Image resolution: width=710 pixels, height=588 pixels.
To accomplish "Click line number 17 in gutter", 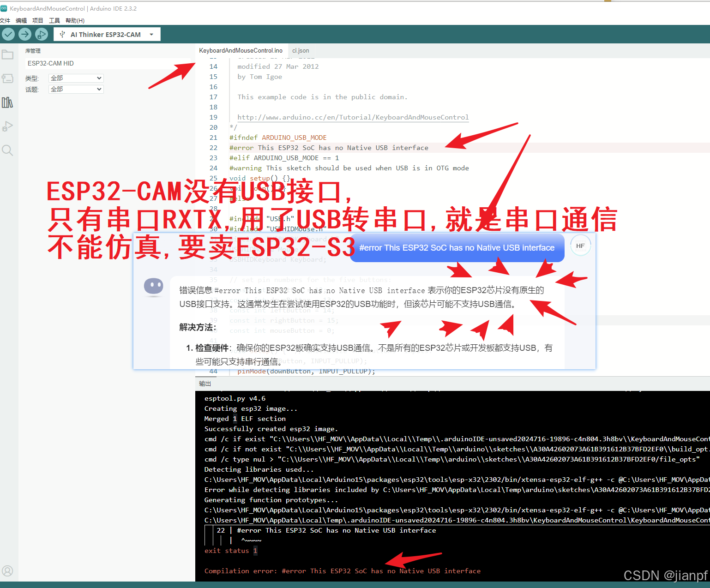I will [x=213, y=97].
